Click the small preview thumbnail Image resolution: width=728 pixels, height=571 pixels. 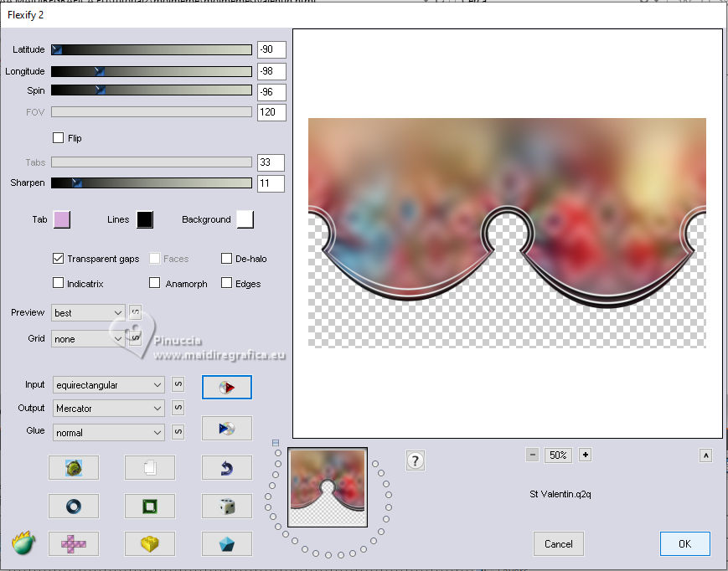click(328, 487)
